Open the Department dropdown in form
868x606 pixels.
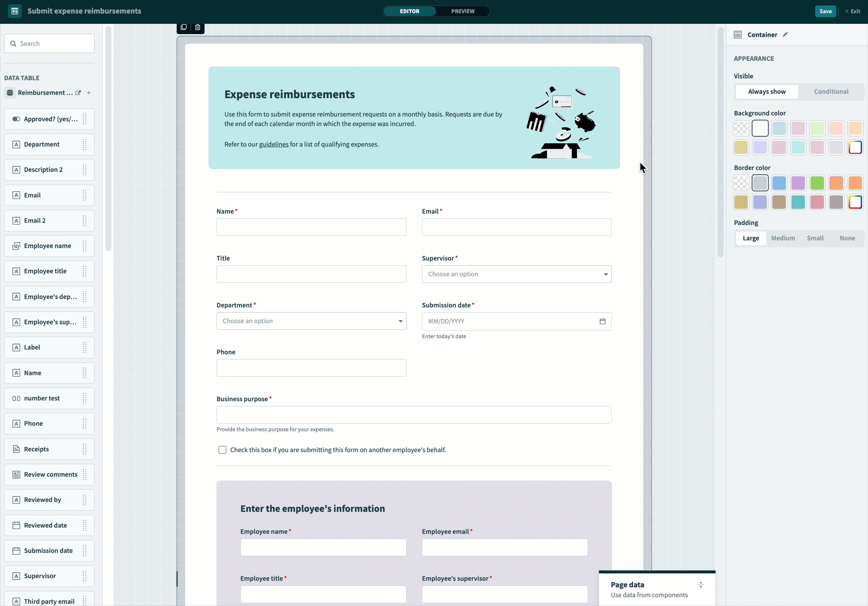tap(311, 321)
